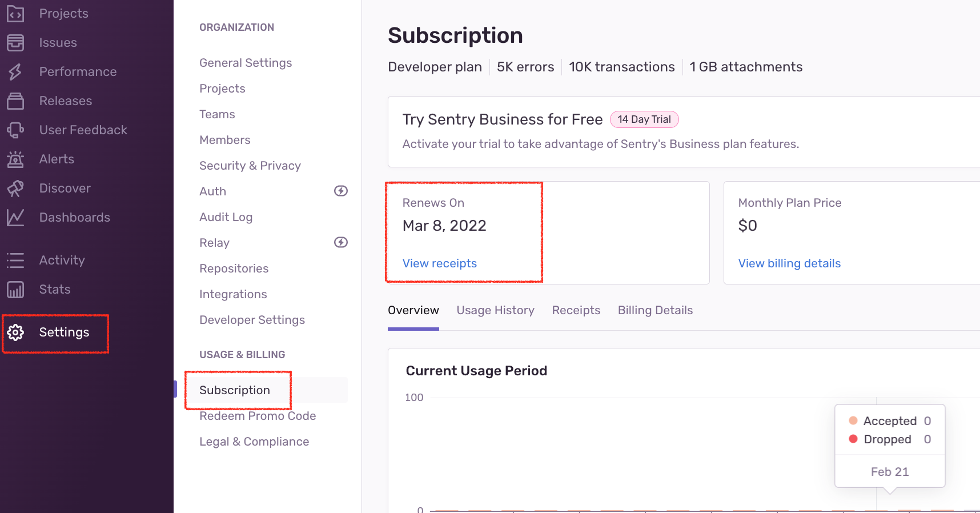This screenshot has width=980, height=513.
Task: Go to Teams settings
Action: [x=217, y=114]
